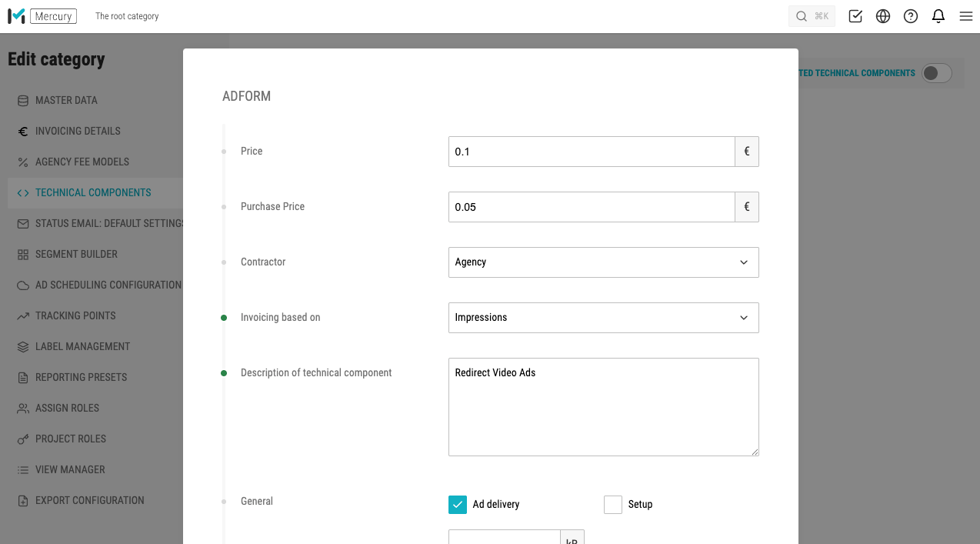The width and height of the screenshot is (980, 544).
Task: Toggle the technical components switch
Action: click(937, 73)
